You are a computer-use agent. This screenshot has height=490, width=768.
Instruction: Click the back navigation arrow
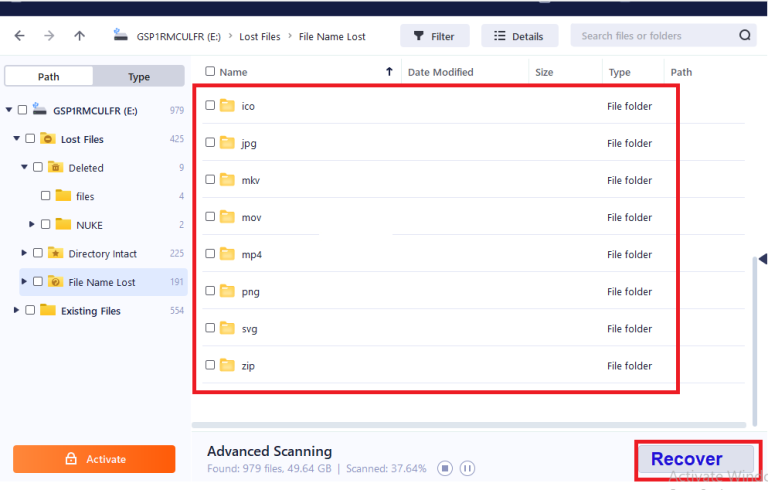click(x=19, y=36)
